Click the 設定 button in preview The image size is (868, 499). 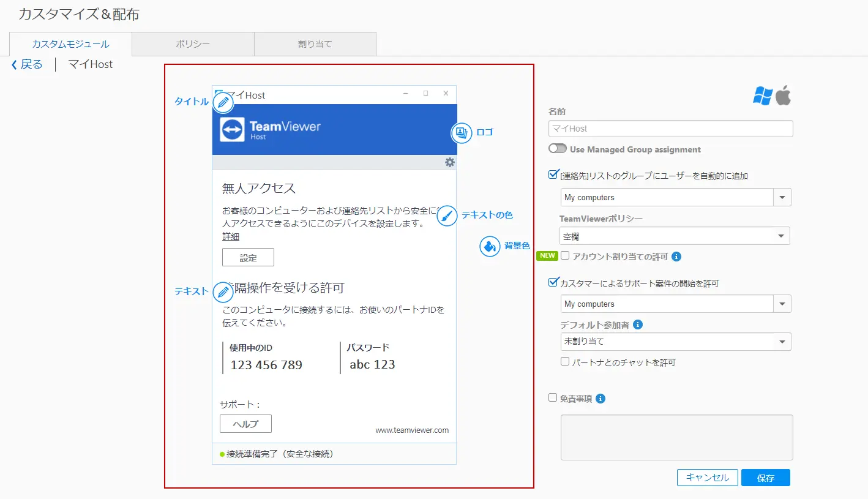248,258
